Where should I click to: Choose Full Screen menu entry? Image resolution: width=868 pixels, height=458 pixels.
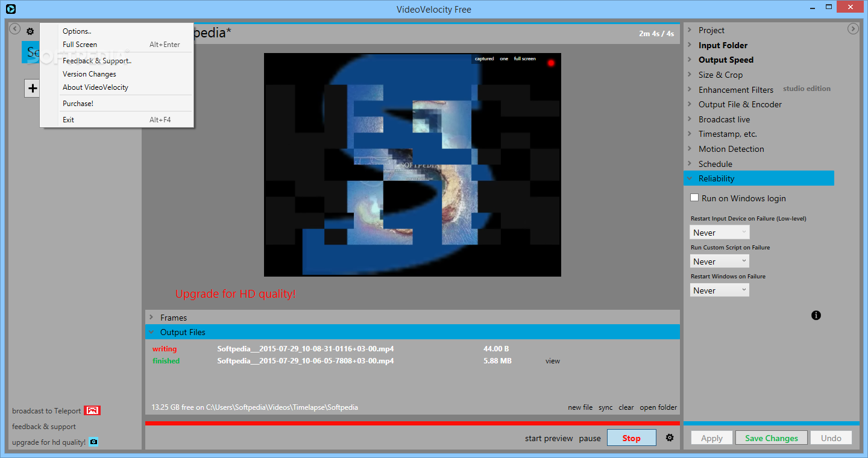116,45
